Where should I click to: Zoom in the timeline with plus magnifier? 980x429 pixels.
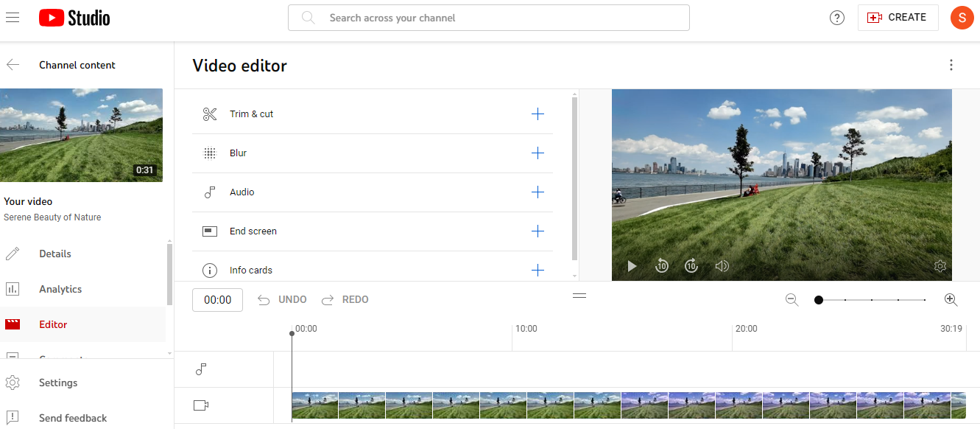[x=951, y=300]
